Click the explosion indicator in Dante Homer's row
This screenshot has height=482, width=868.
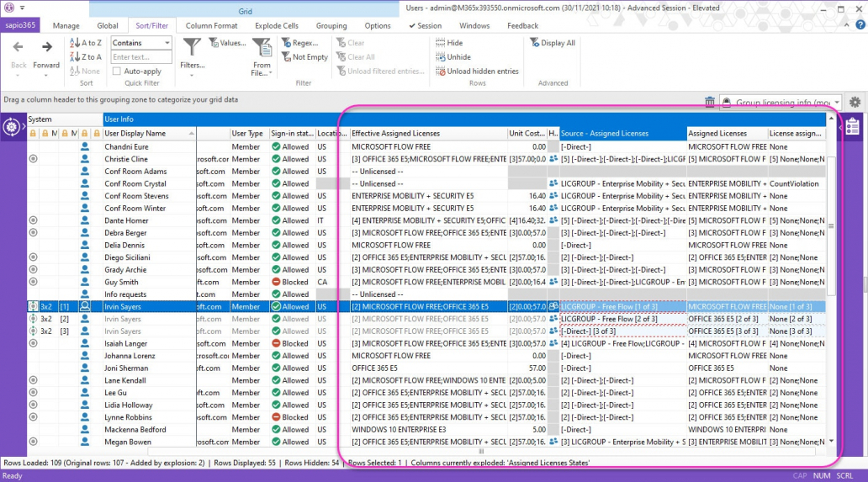(x=33, y=220)
